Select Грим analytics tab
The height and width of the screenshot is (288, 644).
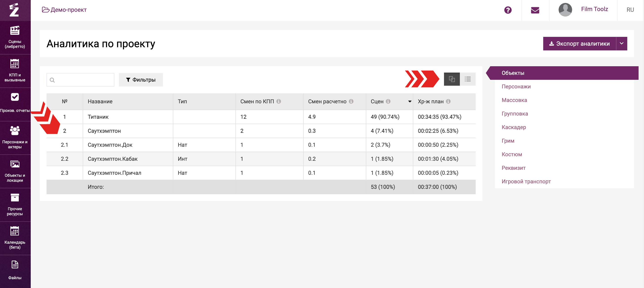point(508,141)
